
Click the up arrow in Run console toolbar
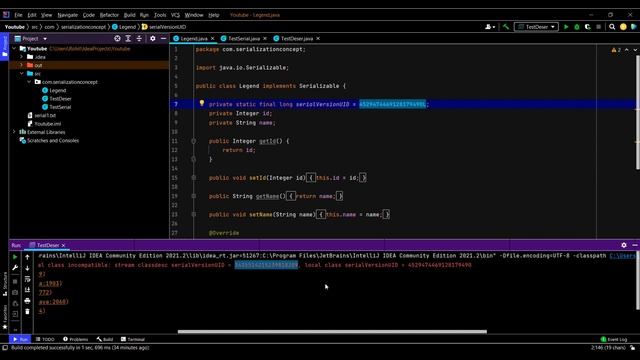[27, 257]
